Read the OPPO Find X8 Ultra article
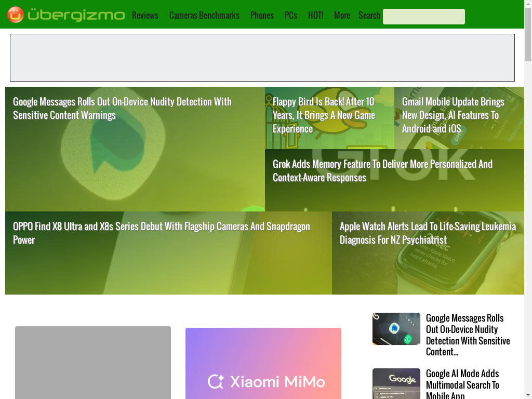The width and height of the screenshot is (532, 399). 162,233
